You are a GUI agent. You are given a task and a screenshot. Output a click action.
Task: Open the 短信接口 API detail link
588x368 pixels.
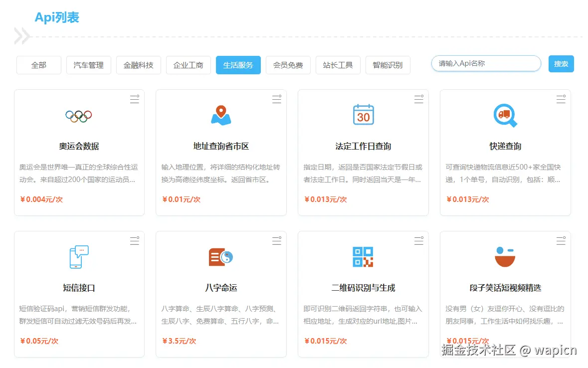pyautogui.click(x=78, y=287)
